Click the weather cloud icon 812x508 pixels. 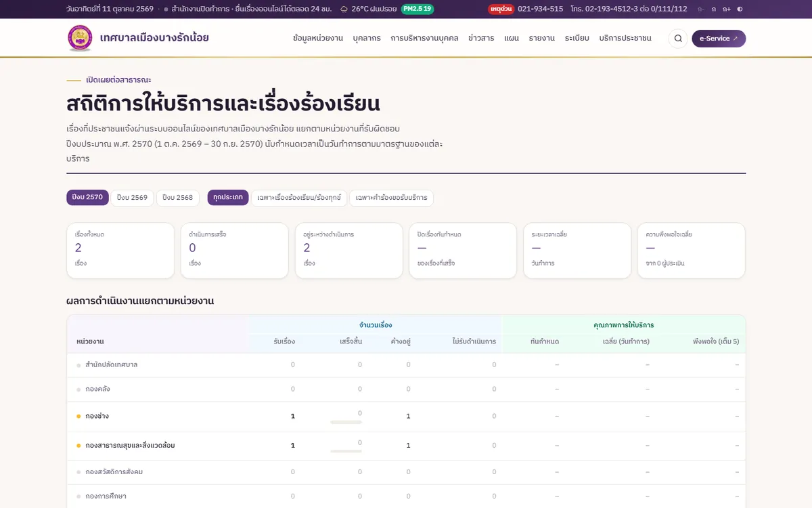[344, 9]
